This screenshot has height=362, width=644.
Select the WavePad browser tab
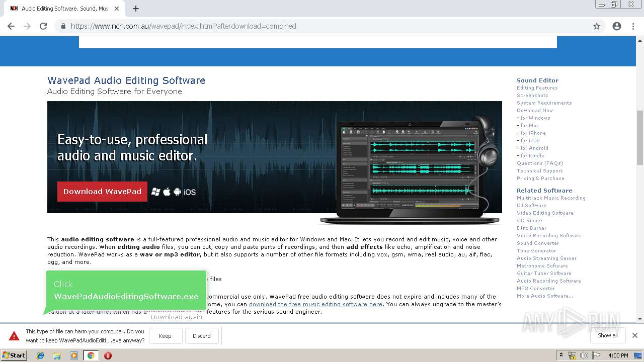64,9
